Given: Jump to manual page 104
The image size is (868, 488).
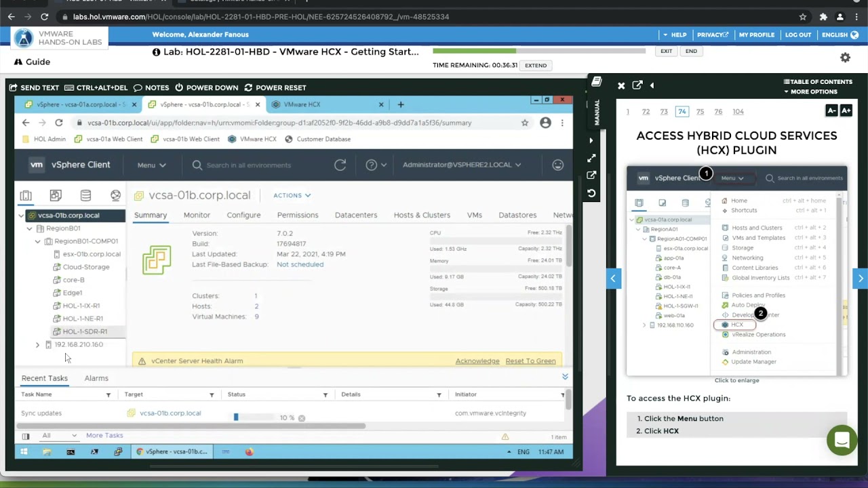Looking at the screenshot, I should coord(738,111).
